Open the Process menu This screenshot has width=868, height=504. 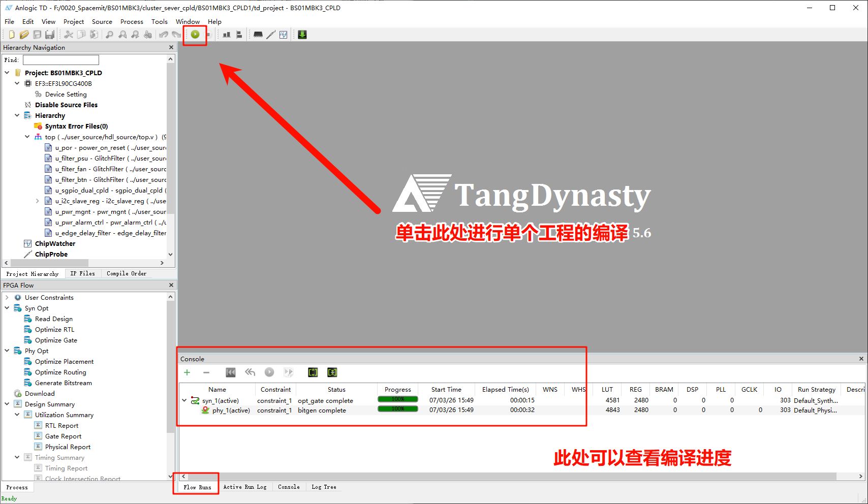coord(132,21)
